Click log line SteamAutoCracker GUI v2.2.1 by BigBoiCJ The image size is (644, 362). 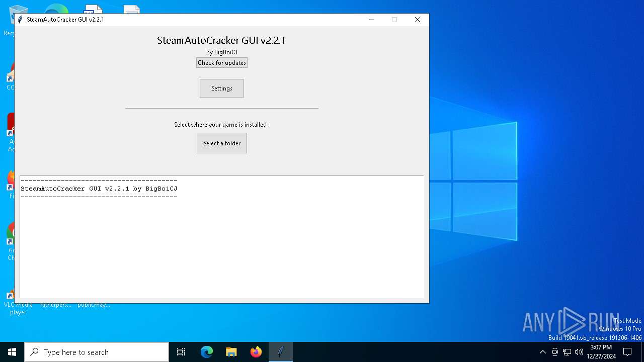[99, 189]
